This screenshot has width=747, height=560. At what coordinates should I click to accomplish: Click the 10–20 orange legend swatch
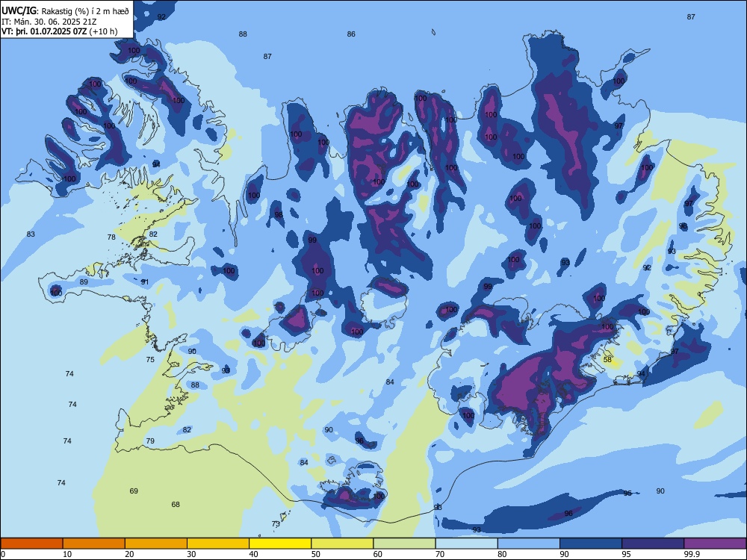(94, 544)
